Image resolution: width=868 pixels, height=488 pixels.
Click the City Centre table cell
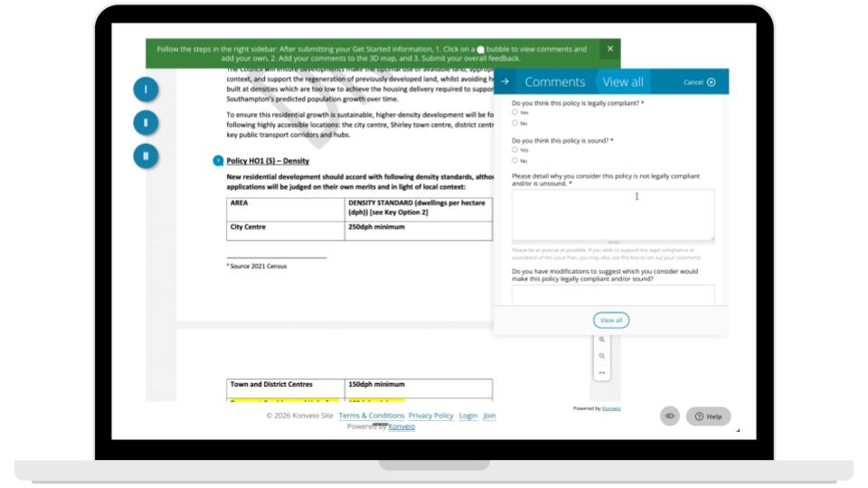point(286,231)
